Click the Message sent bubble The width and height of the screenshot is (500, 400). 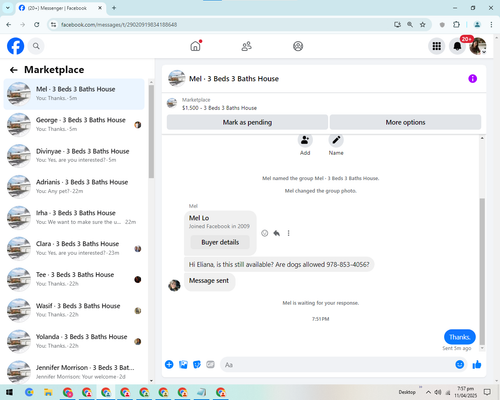click(209, 281)
